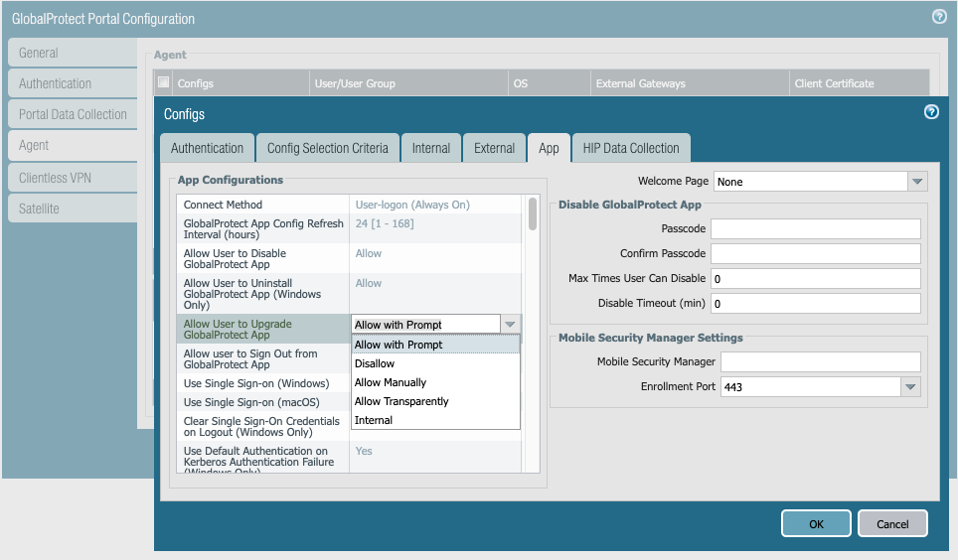Open the HIP Data Collection tab
958x560 pixels.
click(631, 148)
